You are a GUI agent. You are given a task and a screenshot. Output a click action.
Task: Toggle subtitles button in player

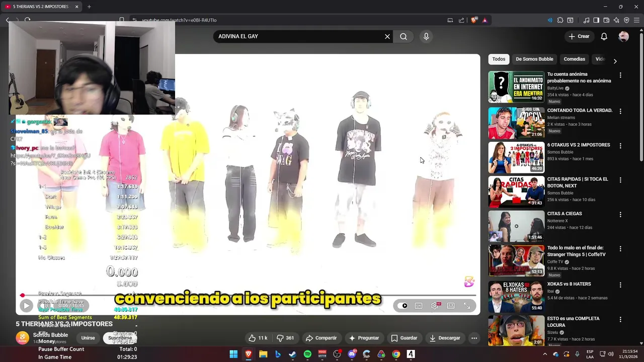[x=419, y=306]
